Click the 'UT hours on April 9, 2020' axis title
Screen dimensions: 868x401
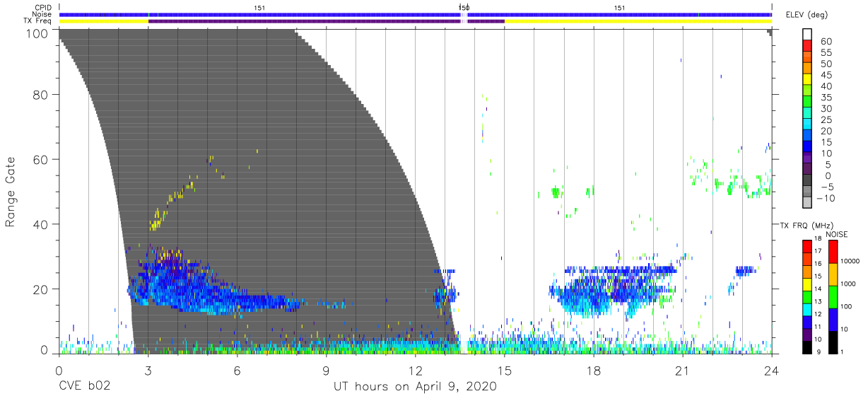pyautogui.click(x=416, y=387)
